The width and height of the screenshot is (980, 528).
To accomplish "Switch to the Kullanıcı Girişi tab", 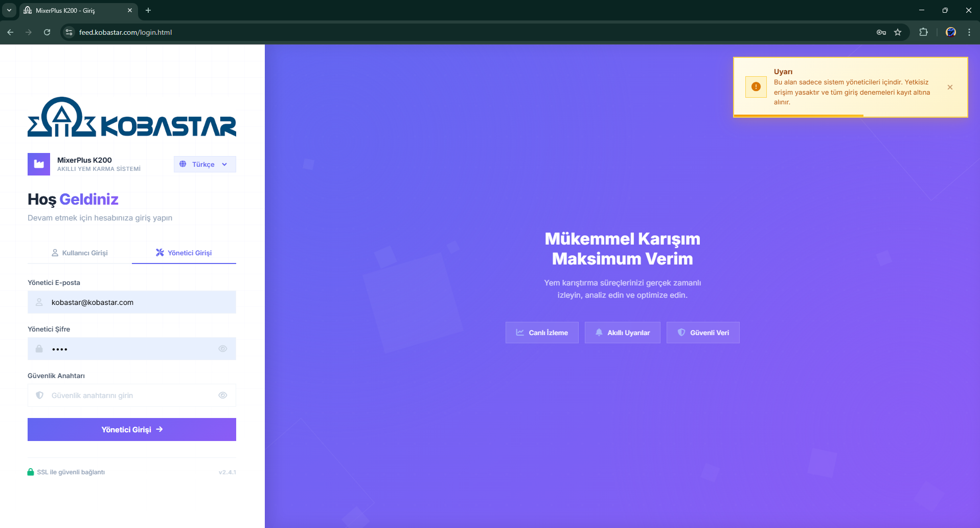I will (x=80, y=253).
